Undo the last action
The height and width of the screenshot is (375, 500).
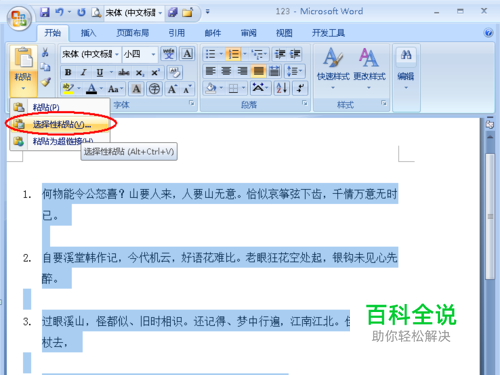[x=59, y=12]
